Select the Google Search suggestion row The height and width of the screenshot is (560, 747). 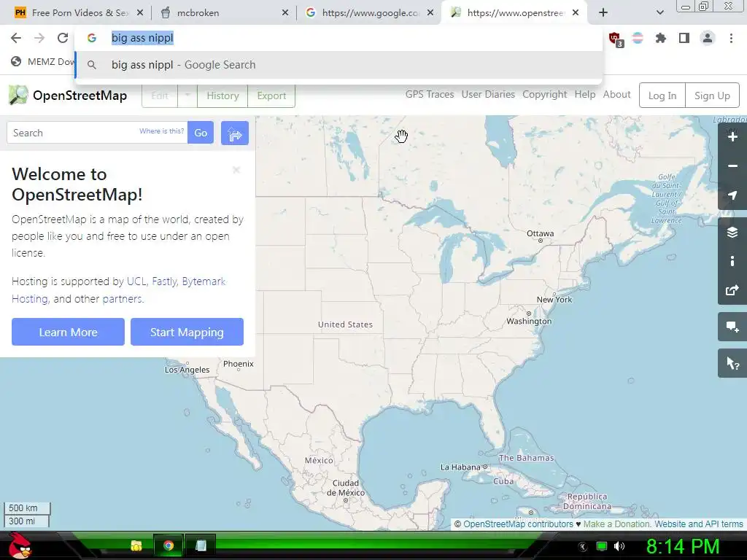[x=338, y=65]
